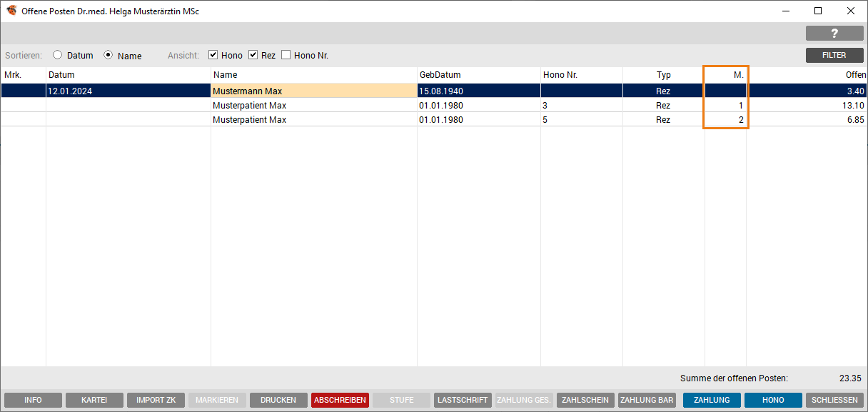This screenshot has height=412, width=868.
Task: Click the date 12.01.2024 cell
Action: click(x=128, y=91)
